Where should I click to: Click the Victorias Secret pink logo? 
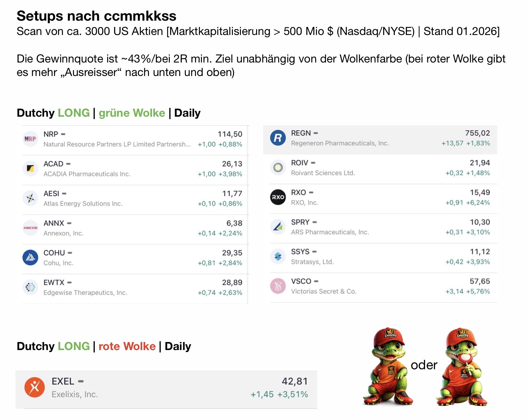coord(278,286)
